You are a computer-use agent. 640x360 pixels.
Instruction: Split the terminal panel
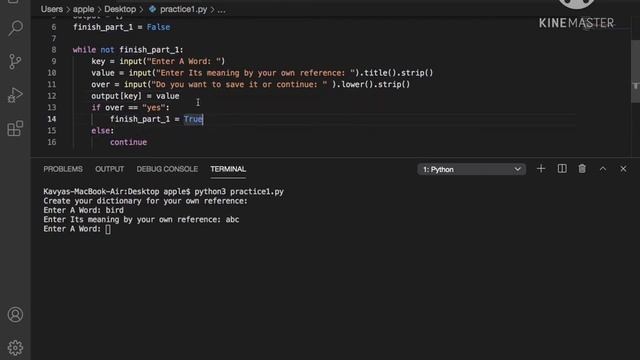click(x=562, y=169)
